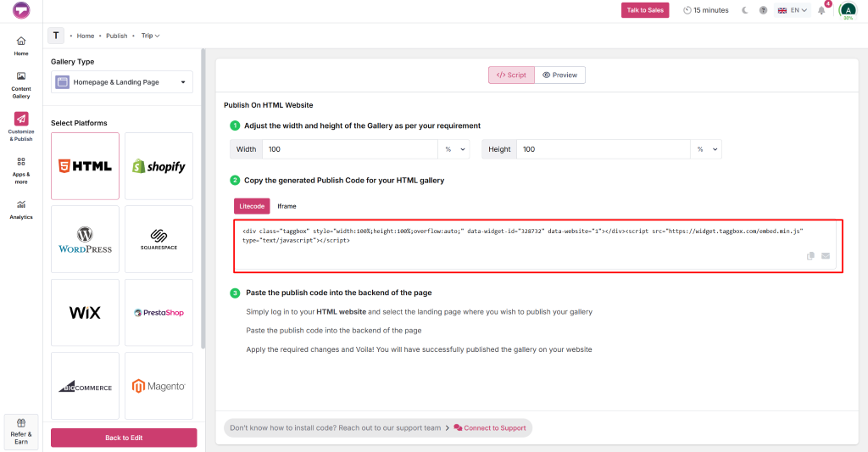Select the Wix platform
Screen dimensions: 868x452
pos(86,312)
